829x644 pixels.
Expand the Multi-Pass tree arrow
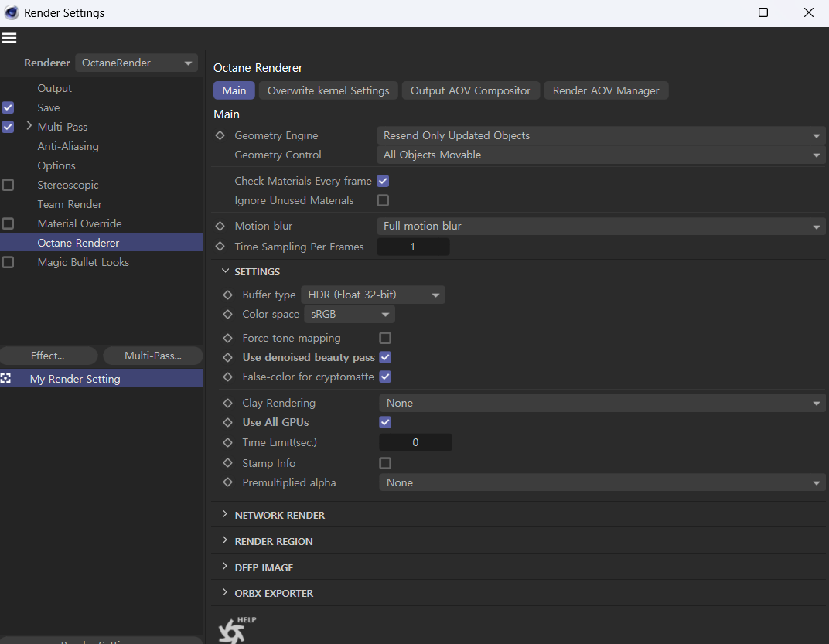point(29,126)
